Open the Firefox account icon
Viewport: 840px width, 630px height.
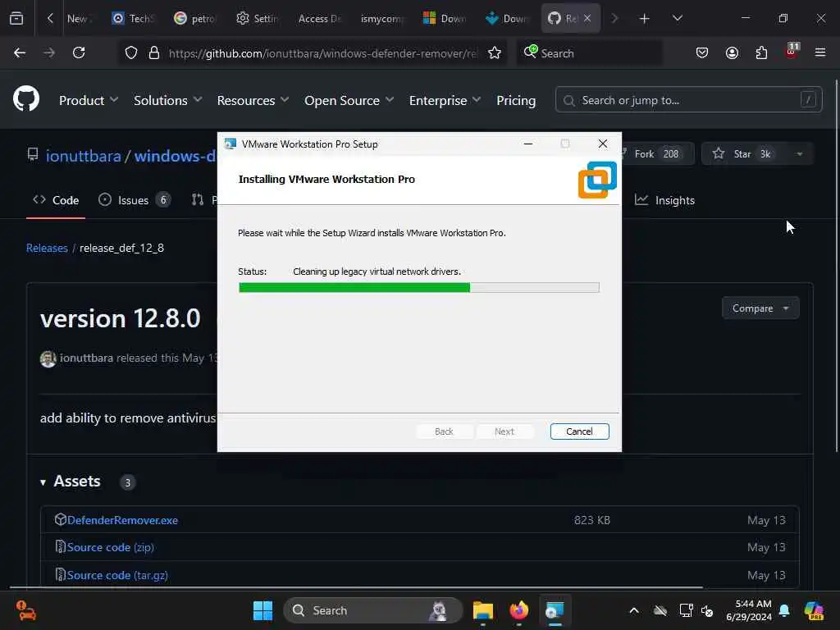click(x=732, y=53)
